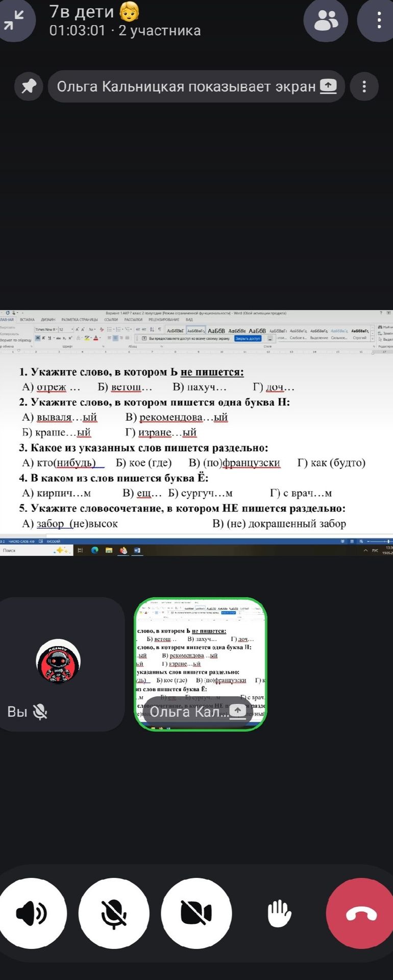393x980 pixels.
Task: Open ВСТАВКА tab in shared Word ribbon
Action: [27, 320]
